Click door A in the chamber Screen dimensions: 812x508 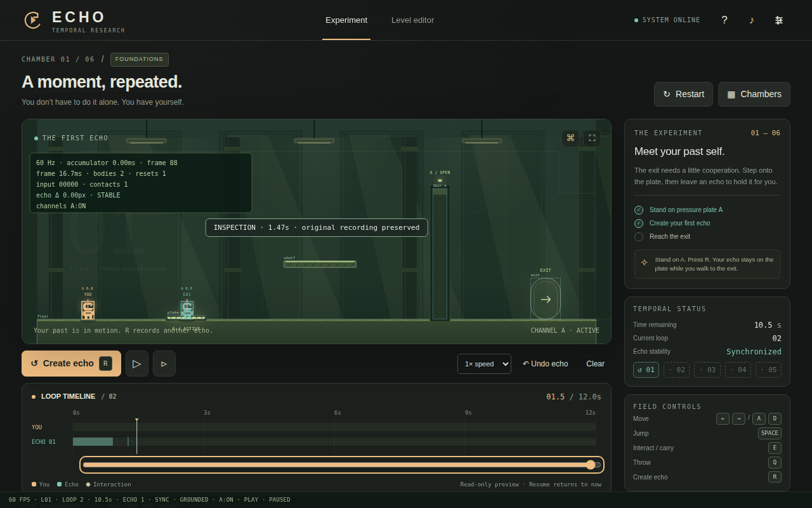pyautogui.click(x=440, y=254)
